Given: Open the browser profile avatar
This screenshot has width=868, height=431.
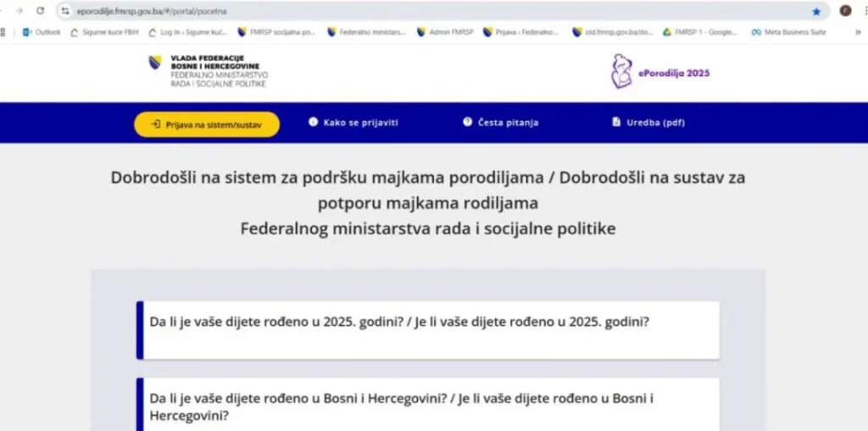Looking at the screenshot, I should (845, 11).
